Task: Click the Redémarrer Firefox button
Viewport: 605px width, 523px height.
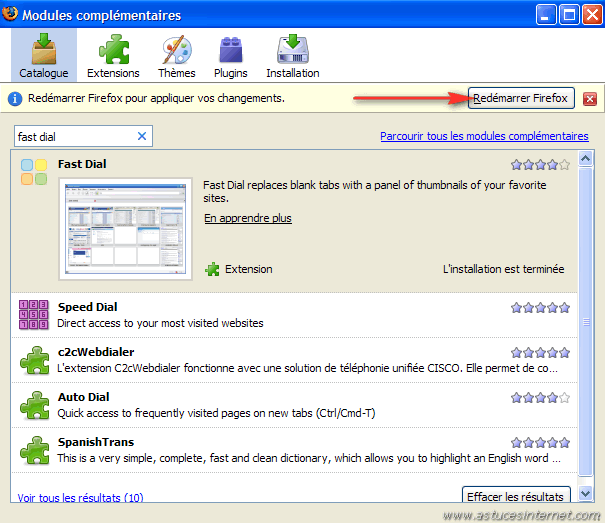Action: click(x=521, y=98)
